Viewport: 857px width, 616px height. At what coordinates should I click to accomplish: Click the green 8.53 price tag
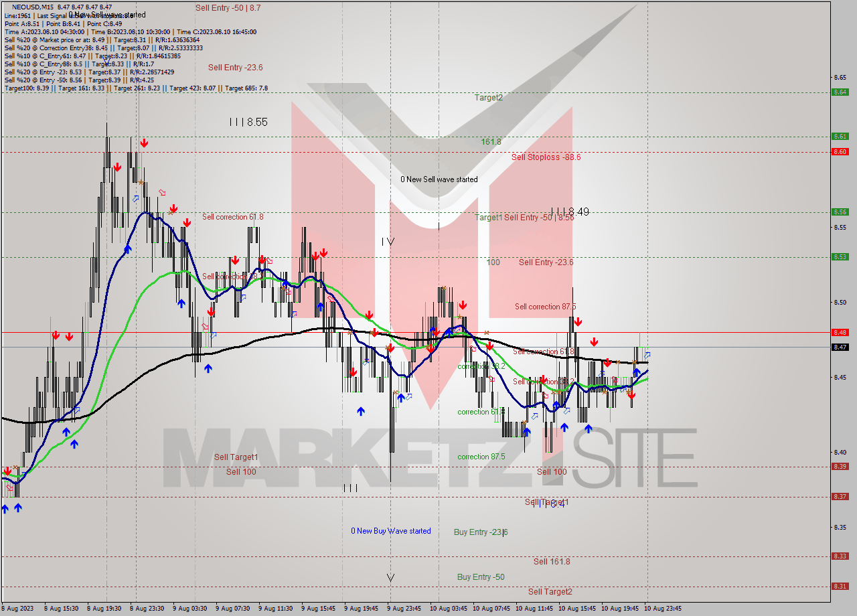pos(840,257)
